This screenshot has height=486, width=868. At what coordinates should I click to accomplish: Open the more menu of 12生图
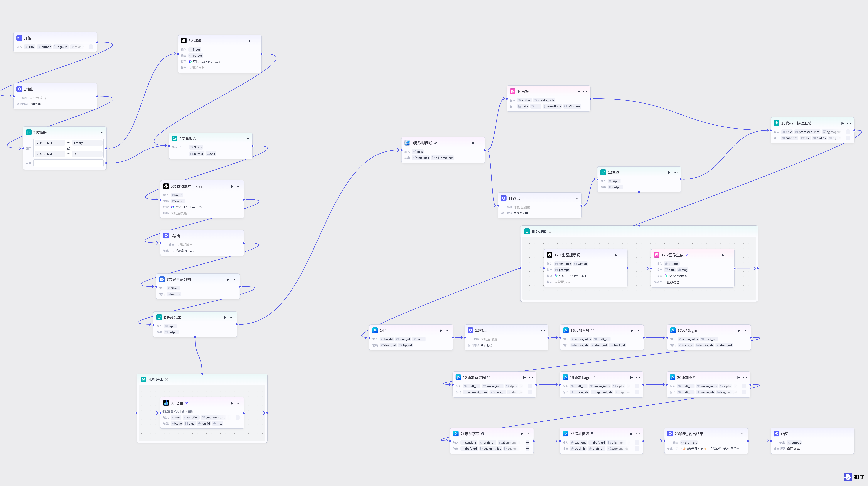coord(676,173)
